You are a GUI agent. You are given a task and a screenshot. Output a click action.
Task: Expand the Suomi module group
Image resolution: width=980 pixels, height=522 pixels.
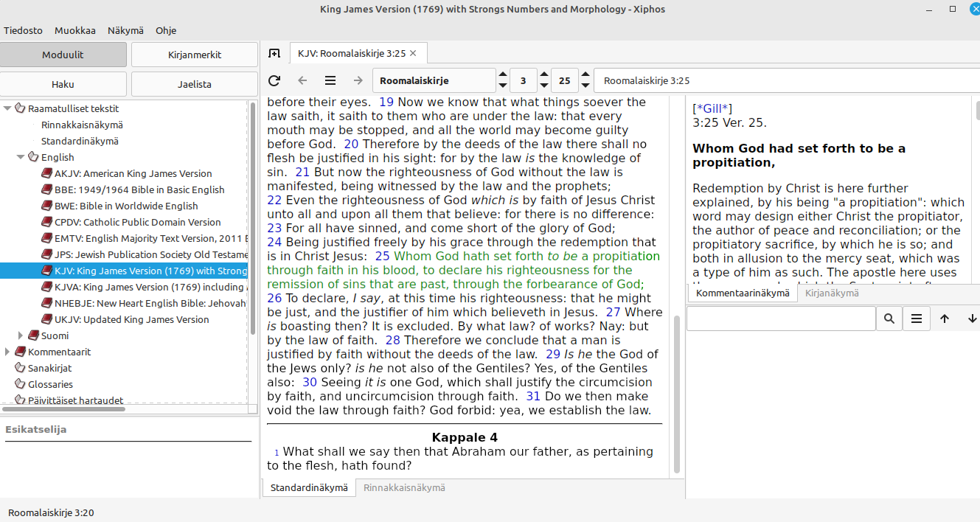pos(21,335)
